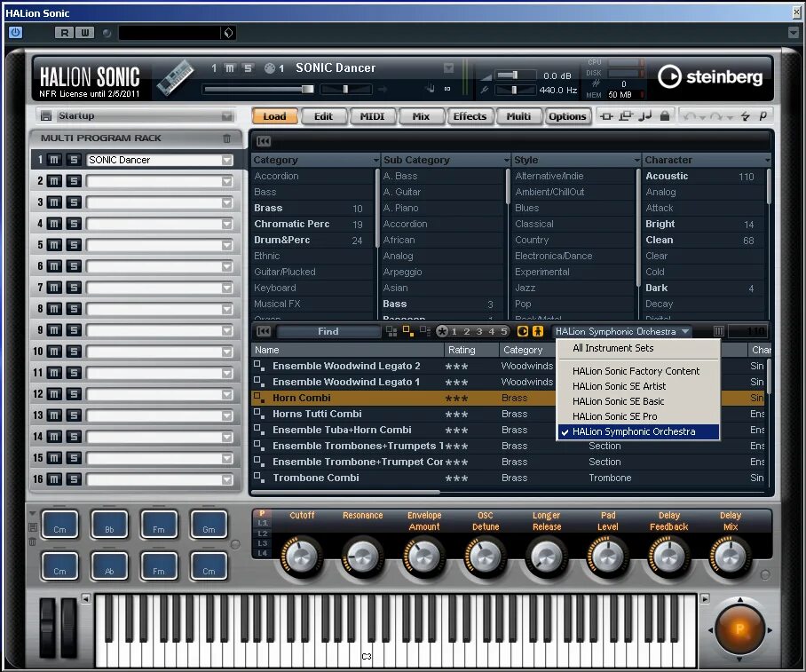Trigger the Ab chord pad
The width and height of the screenshot is (806, 672).
(x=109, y=566)
